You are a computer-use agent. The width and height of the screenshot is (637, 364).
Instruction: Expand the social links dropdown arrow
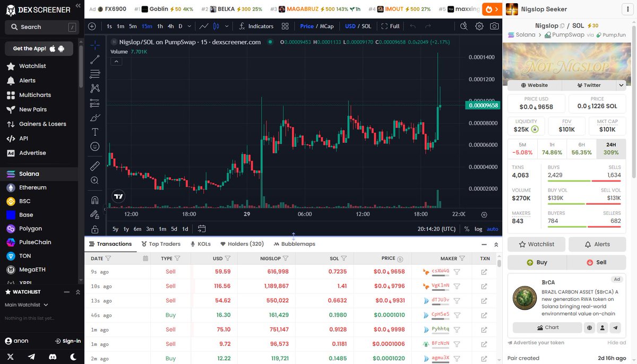[621, 85]
